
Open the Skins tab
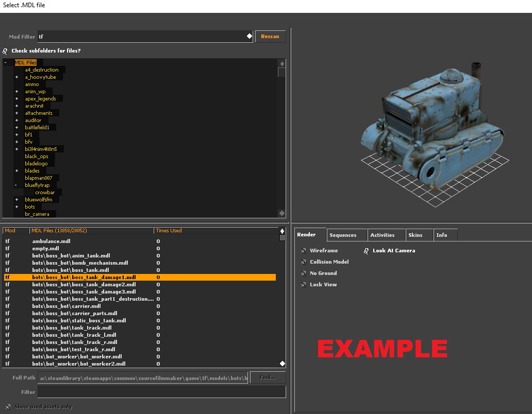click(x=419, y=235)
